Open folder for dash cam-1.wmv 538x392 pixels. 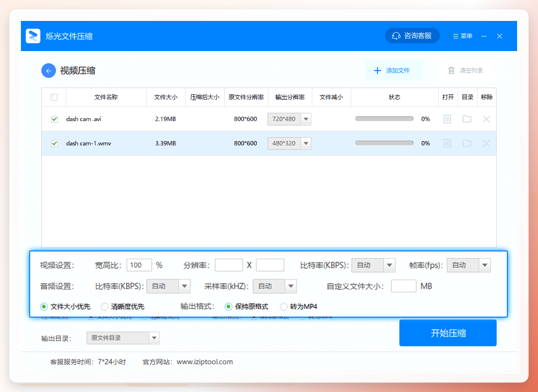tap(466, 143)
